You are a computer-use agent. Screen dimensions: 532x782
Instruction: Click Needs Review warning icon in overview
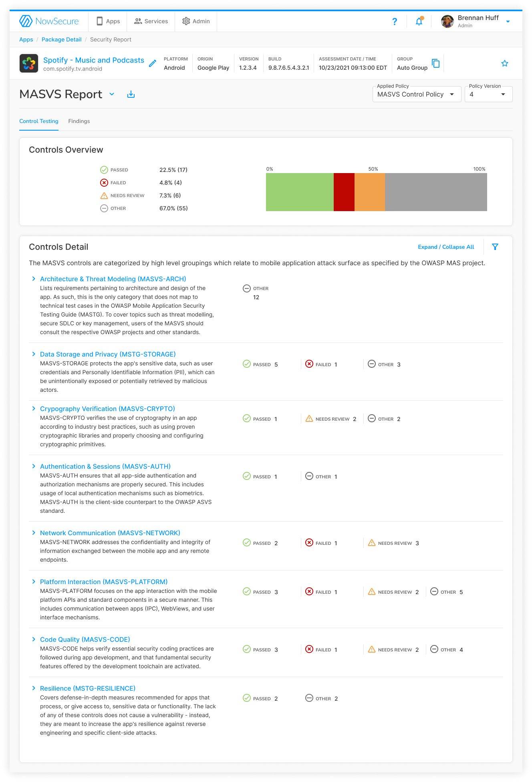pos(104,195)
